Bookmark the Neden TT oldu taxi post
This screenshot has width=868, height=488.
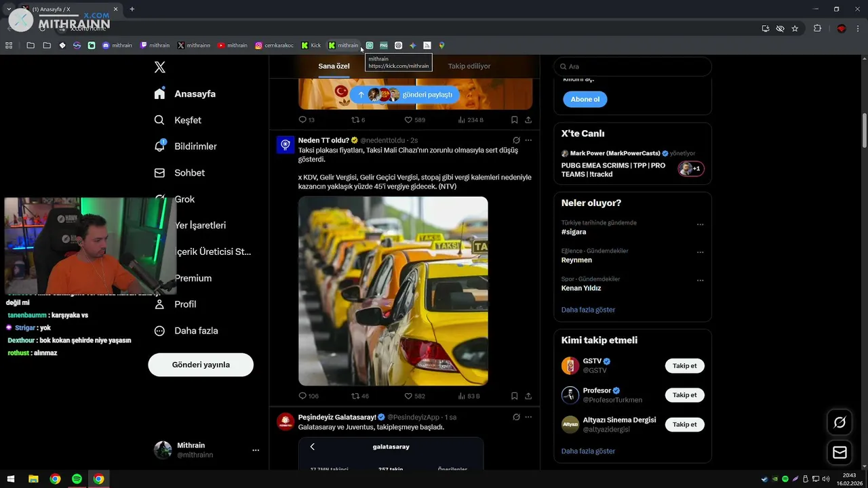pos(515,396)
